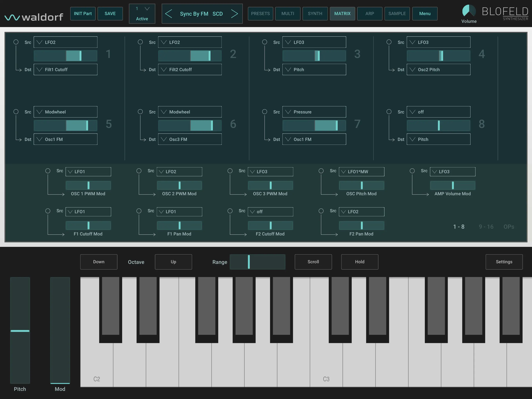Open the Src dropdown set to off in slot 8
The width and height of the screenshot is (532, 399).
coord(438,112)
